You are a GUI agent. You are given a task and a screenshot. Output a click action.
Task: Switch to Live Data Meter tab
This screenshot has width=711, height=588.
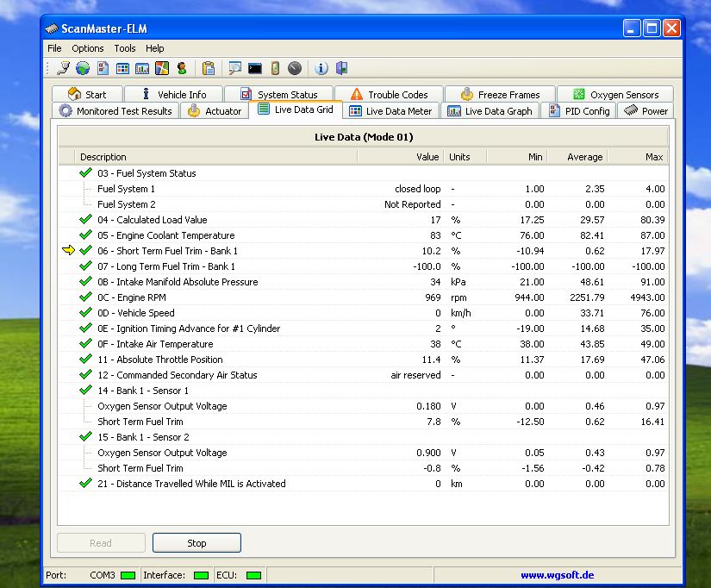[x=391, y=110]
